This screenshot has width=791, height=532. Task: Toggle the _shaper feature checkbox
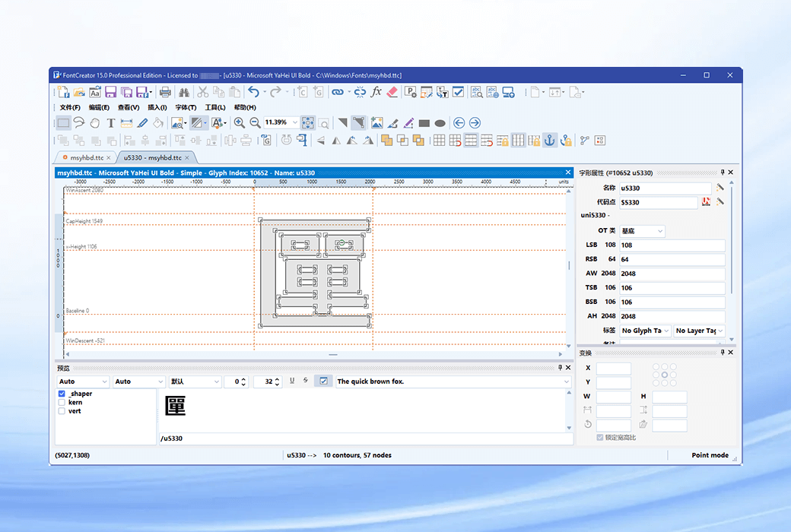click(x=62, y=394)
